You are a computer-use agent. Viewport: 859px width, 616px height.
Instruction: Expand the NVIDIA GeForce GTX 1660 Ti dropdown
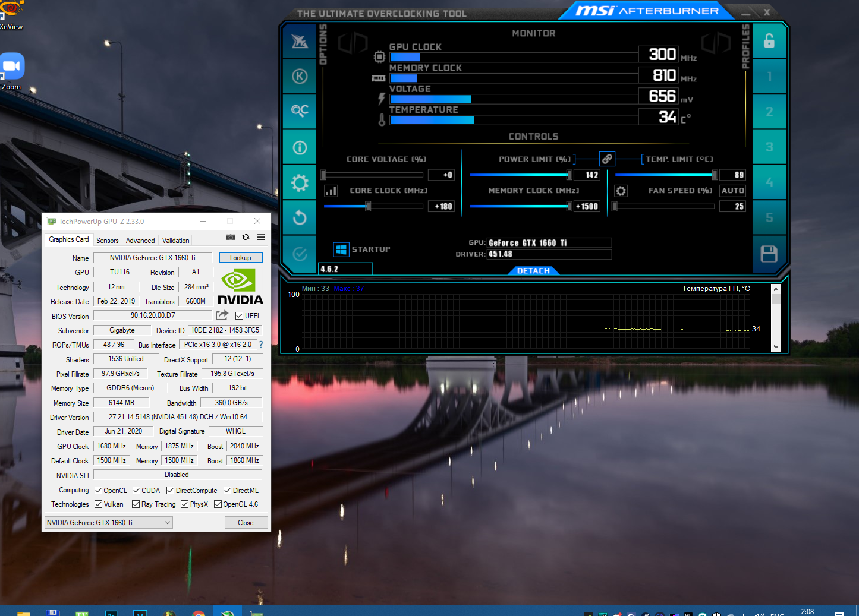(168, 523)
